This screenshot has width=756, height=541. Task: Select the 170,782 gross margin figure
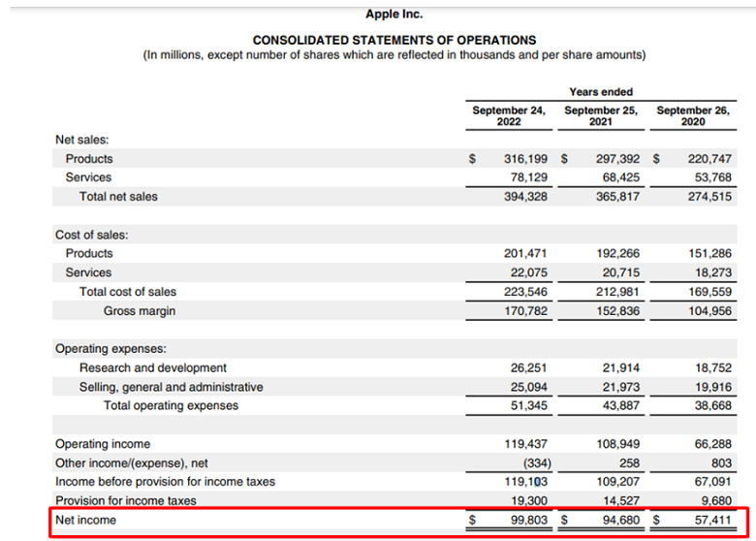(527, 311)
